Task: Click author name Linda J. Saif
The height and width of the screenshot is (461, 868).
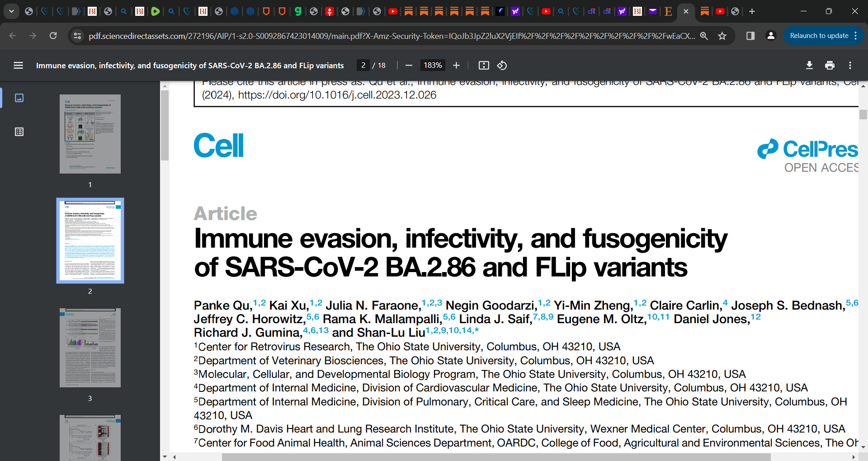Action: [496, 320]
